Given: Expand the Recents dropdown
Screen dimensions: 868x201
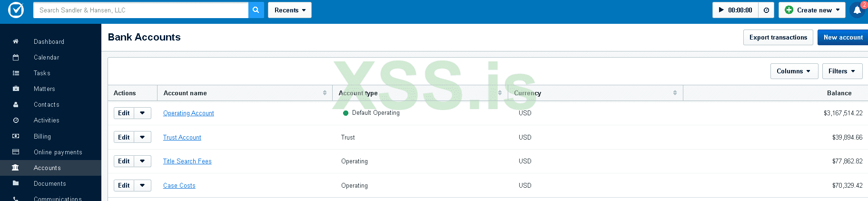Looking at the screenshot, I should (290, 10).
